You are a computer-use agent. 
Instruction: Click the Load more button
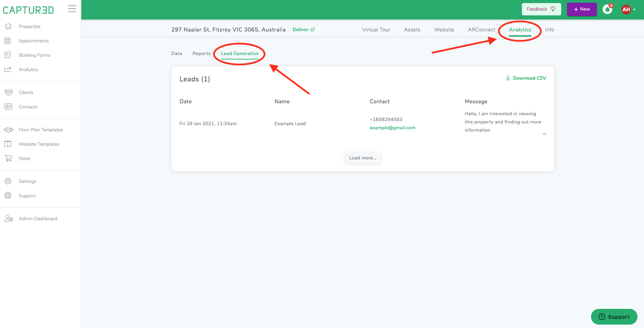pos(363,158)
